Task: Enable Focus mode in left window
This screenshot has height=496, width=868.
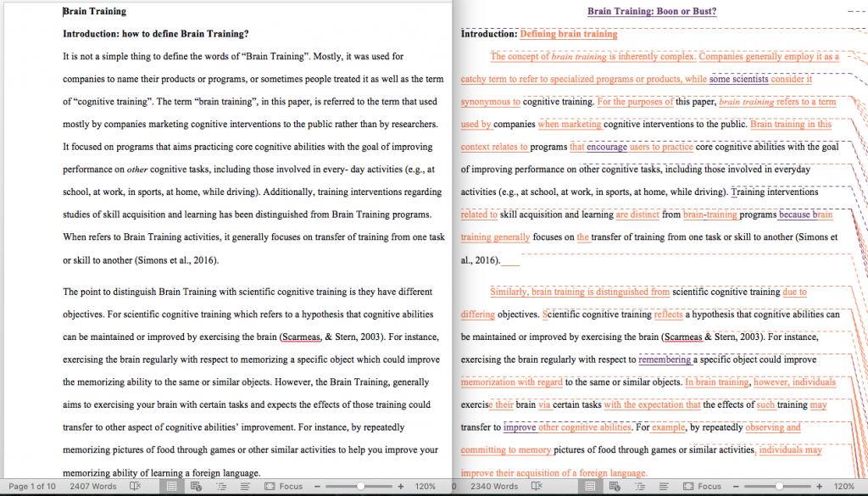Action: pyautogui.click(x=283, y=486)
